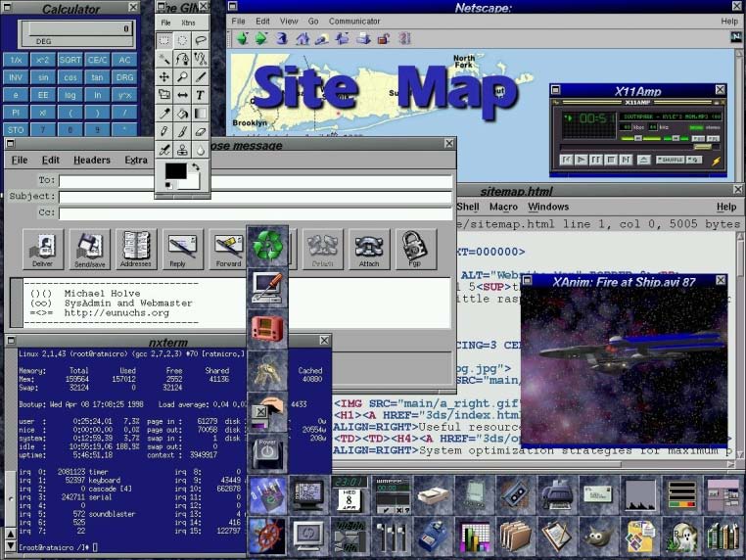
Task: Select the pencil tool in GIMP
Action: (x=164, y=131)
